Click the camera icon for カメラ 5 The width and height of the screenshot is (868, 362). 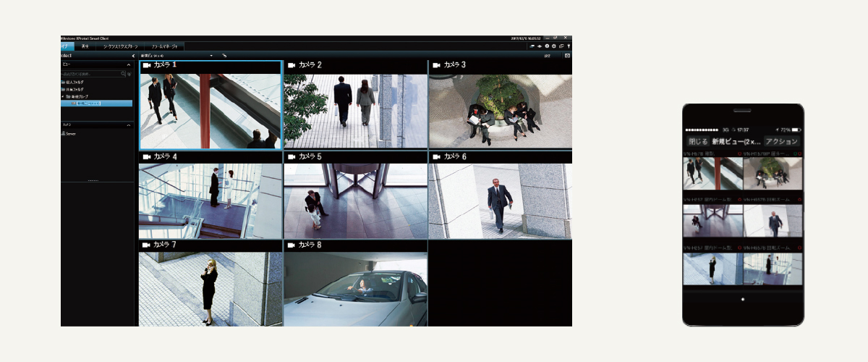(291, 156)
